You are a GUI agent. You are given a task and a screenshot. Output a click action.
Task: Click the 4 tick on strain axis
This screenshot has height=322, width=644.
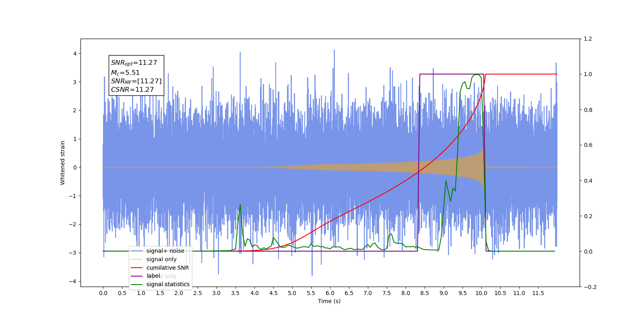(x=75, y=54)
